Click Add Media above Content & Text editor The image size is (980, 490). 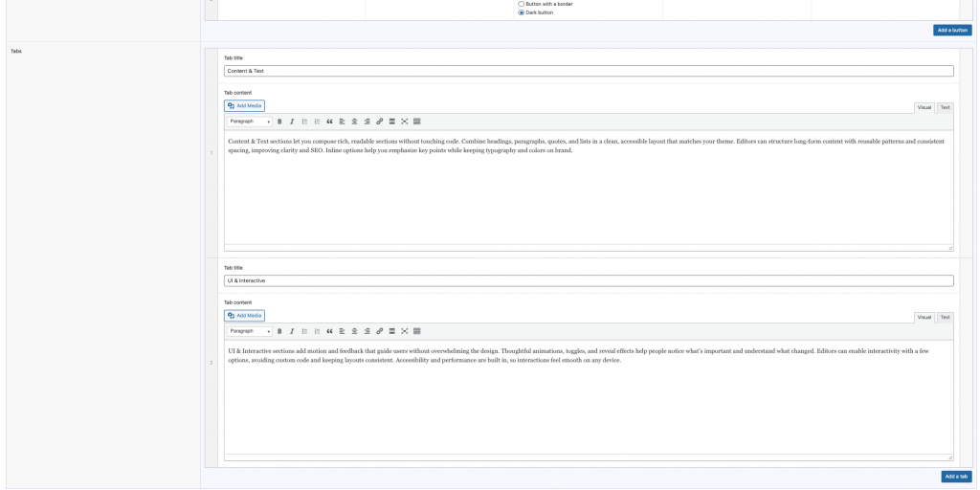(244, 105)
